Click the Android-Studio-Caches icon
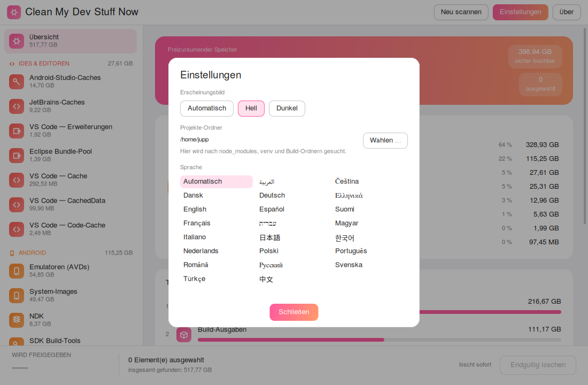The image size is (588, 385). tap(17, 81)
